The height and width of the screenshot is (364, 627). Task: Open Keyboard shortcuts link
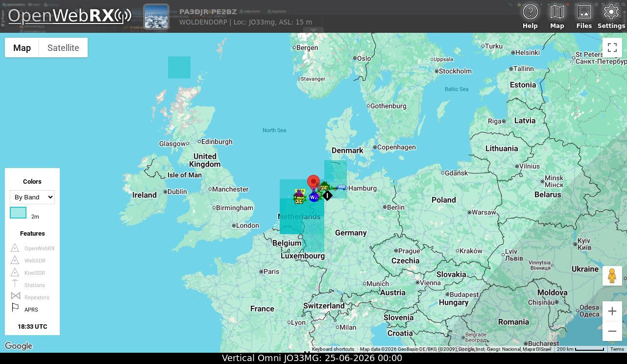point(333,349)
